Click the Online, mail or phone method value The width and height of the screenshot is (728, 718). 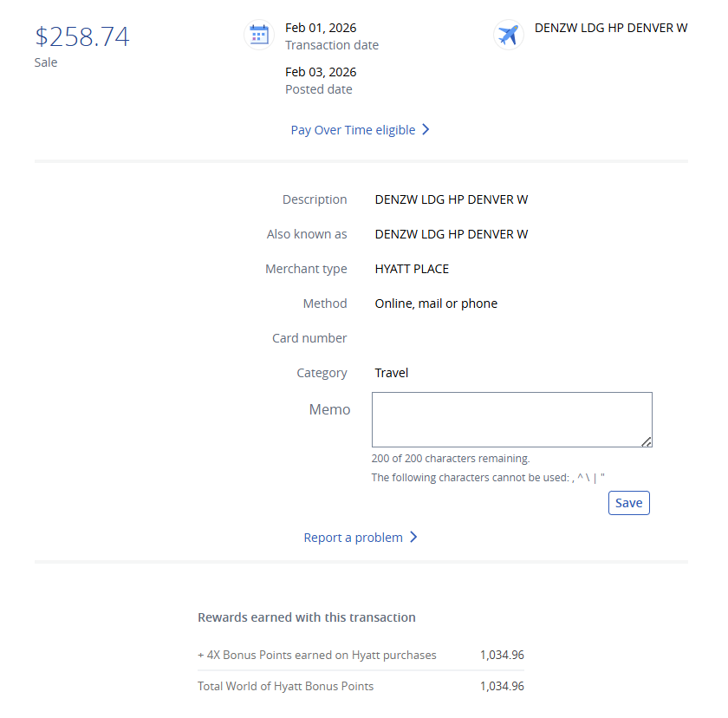[435, 303]
